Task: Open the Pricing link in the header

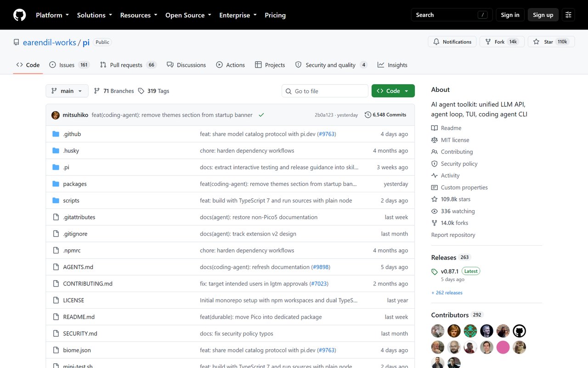Action: point(275,15)
